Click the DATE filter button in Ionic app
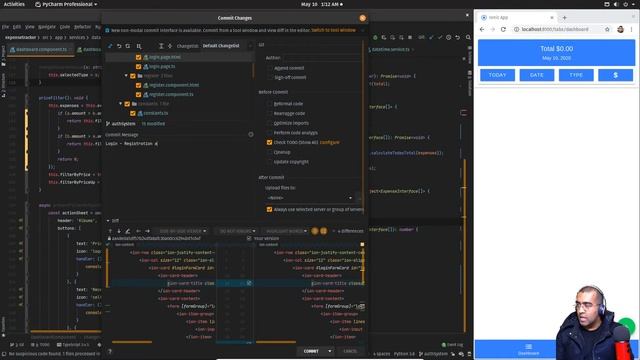This screenshot has height=360, width=640. [x=537, y=75]
